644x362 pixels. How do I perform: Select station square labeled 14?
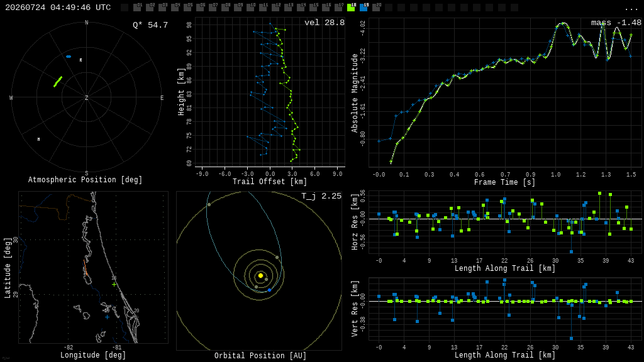pos(301,8)
